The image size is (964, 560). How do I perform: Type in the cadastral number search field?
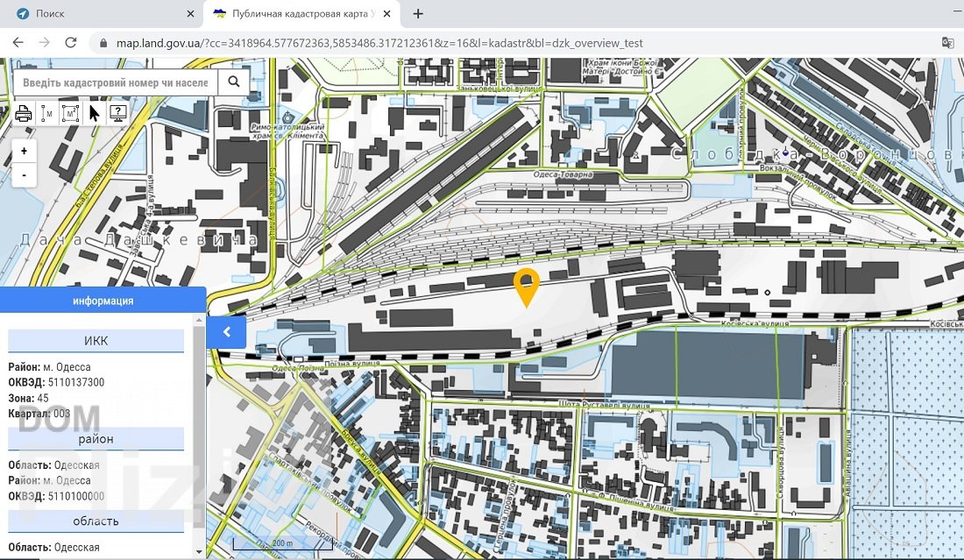pyautogui.click(x=116, y=82)
